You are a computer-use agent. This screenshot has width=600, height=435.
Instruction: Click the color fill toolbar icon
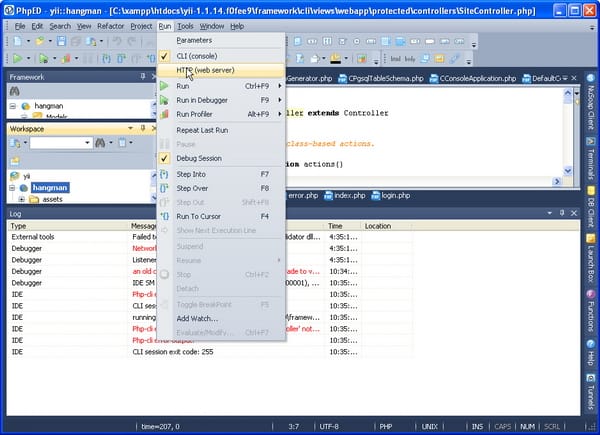coord(335,59)
